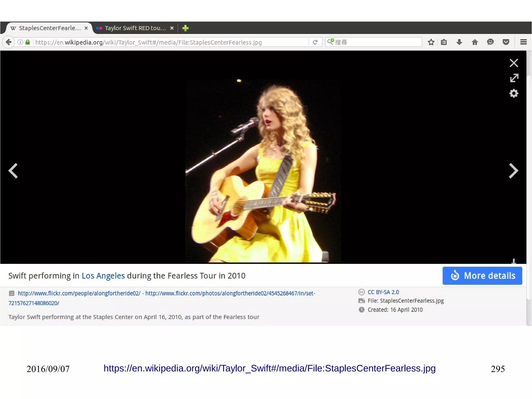Click 'Created: 16 April 2010' text
Image resolution: width=532 pixels, height=399 pixels.
point(395,310)
